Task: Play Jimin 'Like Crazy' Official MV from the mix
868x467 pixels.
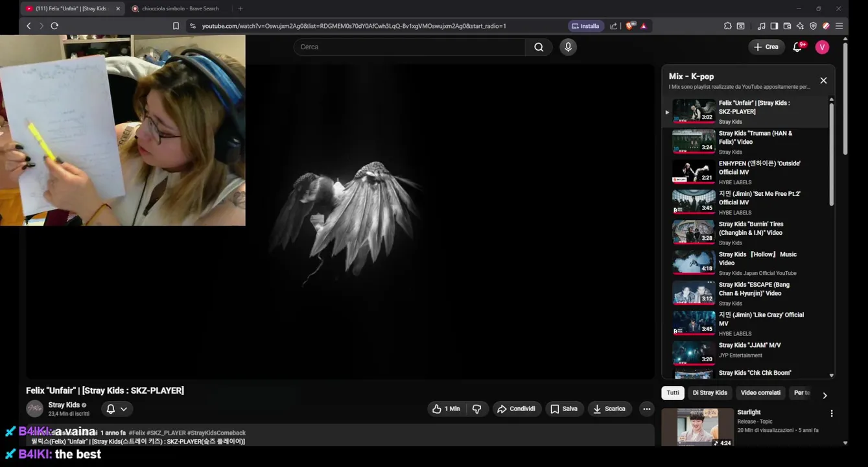Action: coord(745,323)
